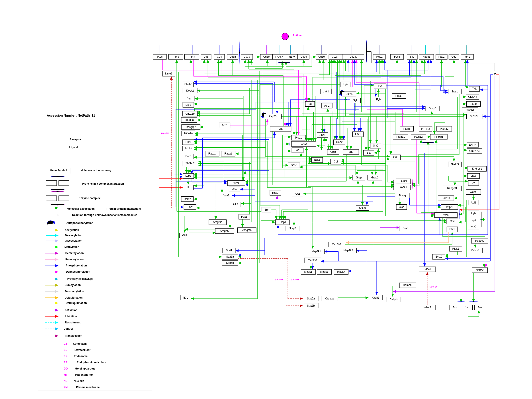Click the Cd247 receptor box
The image size is (532, 399).
pos(336,57)
